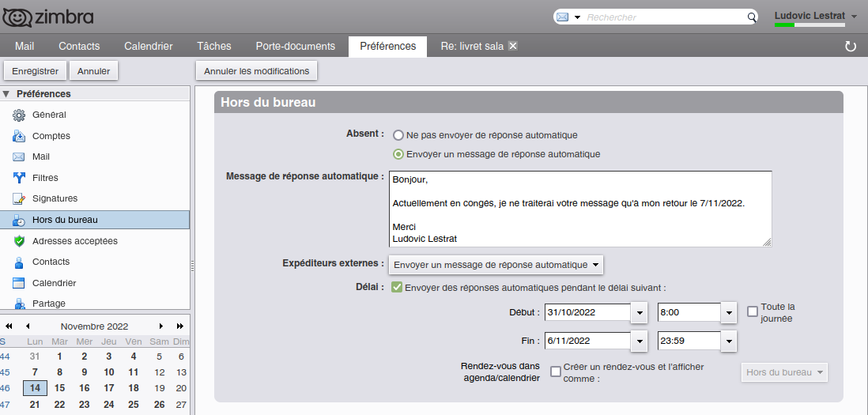Close the 'Re: livret sala' tab

512,46
